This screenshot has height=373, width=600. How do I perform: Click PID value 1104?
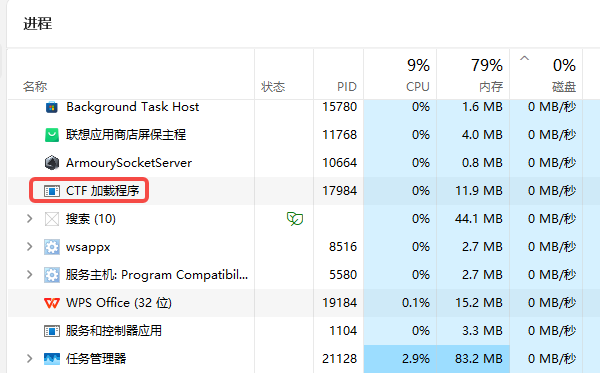coord(343,331)
